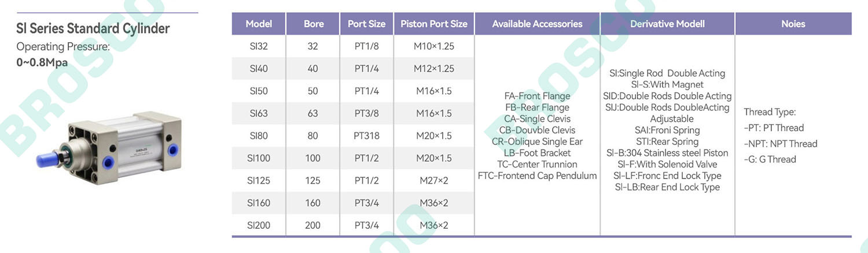Click the FA-Front Flange accessory text
The height and width of the screenshot is (253, 868).
click(537, 96)
